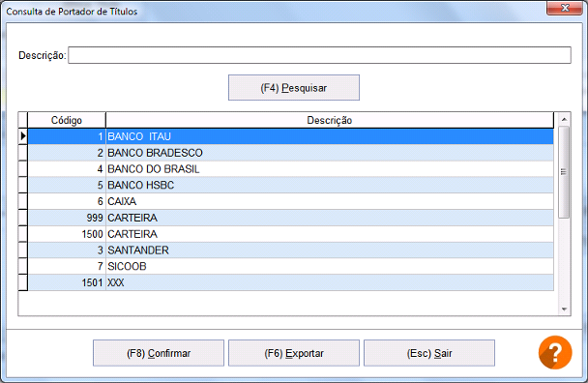The height and width of the screenshot is (383, 588).
Task: Click the row selector beside BANCO BRADESCO
Action: [23, 153]
